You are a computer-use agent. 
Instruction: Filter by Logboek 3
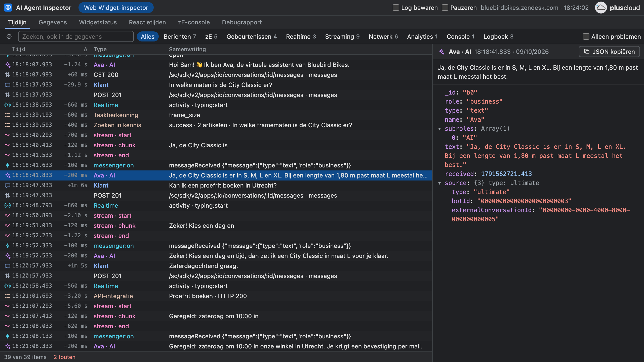pyautogui.click(x=498, y=36)
